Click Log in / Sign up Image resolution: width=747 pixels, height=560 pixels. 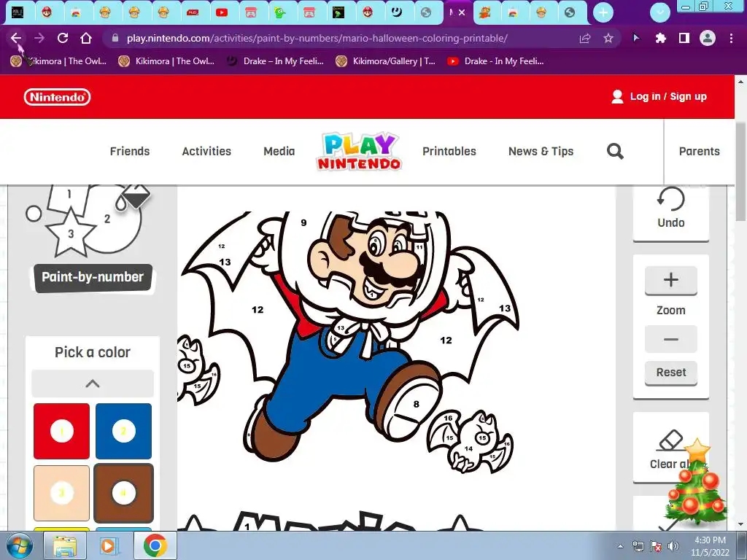(x=659, y=97)
